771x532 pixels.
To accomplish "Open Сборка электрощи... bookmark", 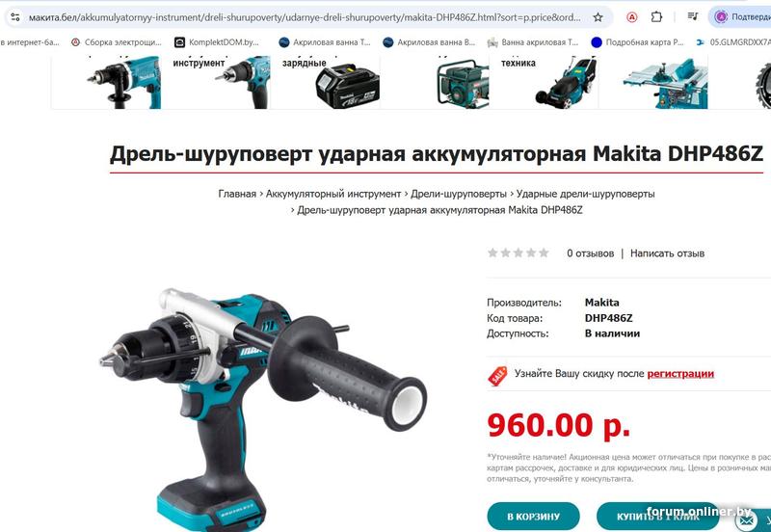I will point(116,42).
